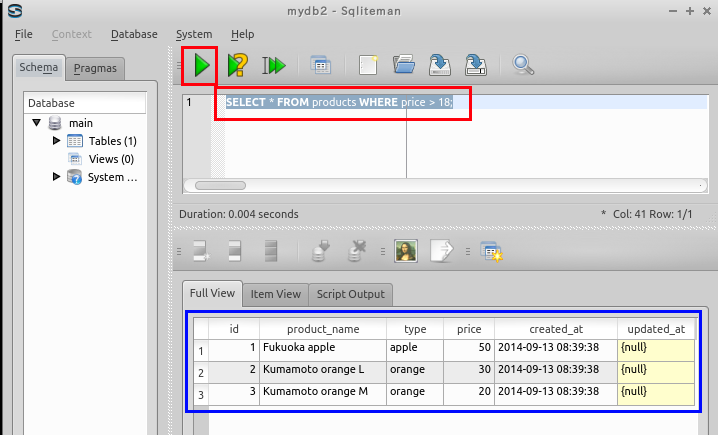Open the Create View toolbar icon
718x435 pixels.
point(321,65)
